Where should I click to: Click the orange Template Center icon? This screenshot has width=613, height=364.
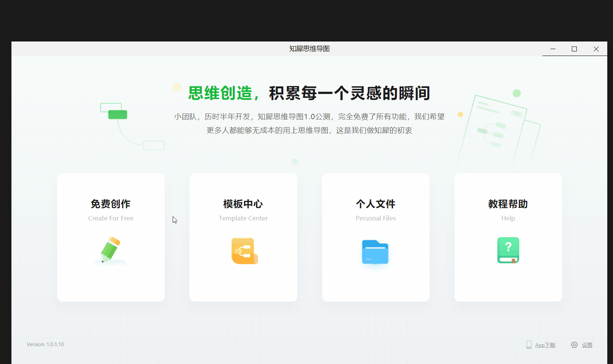(244, 251)
